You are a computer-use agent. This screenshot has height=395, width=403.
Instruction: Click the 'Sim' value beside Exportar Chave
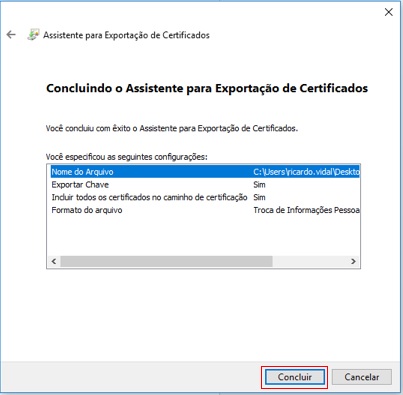click(x=259, y=185)
